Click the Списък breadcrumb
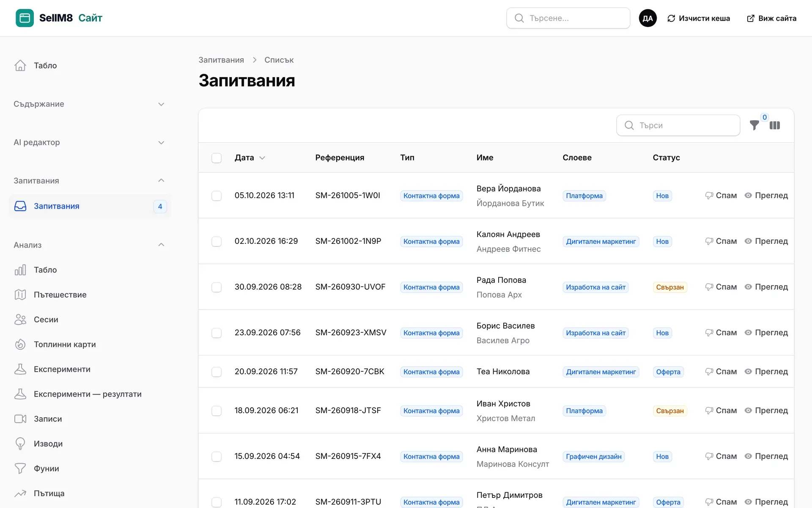812x508 pixels. (x=279, y=60)
